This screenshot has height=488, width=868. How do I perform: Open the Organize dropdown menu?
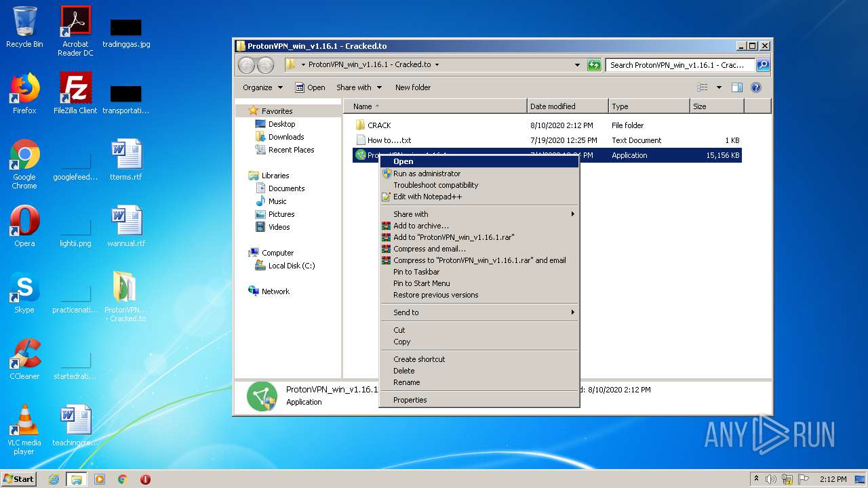point(262,87)
